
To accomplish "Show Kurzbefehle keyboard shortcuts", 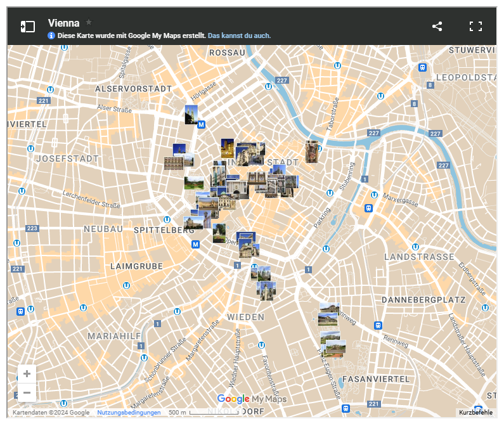I will click(475, 413).
